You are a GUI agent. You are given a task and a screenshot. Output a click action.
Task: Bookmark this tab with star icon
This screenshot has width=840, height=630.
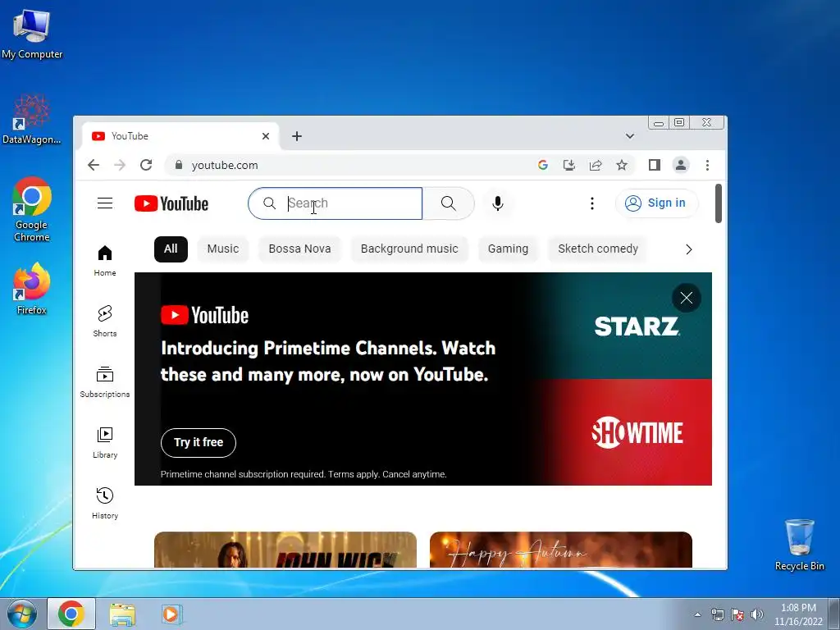(622, 165)
